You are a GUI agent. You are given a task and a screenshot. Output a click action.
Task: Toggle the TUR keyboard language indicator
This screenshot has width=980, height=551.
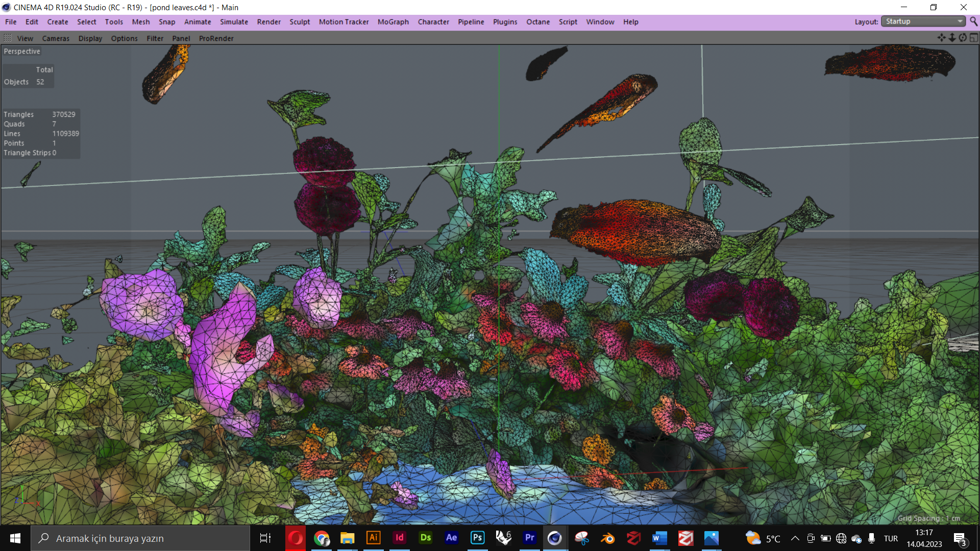[x=891, y=538]
